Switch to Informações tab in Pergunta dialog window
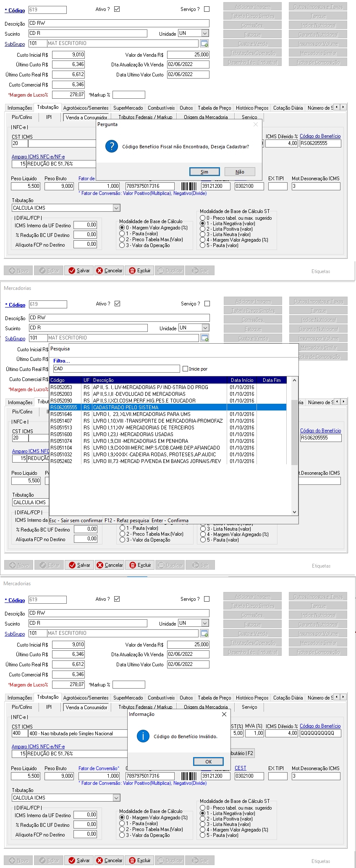This screenshot has width=356, height=868. pos(20,108)
